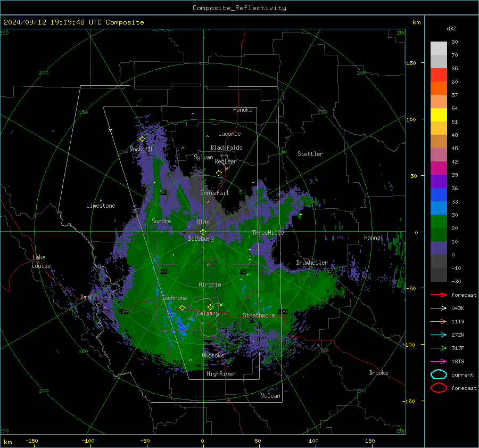Select the 60–57 dBZ orange swatch
This screenshot has width=479, height=448.
coord(439,88)
